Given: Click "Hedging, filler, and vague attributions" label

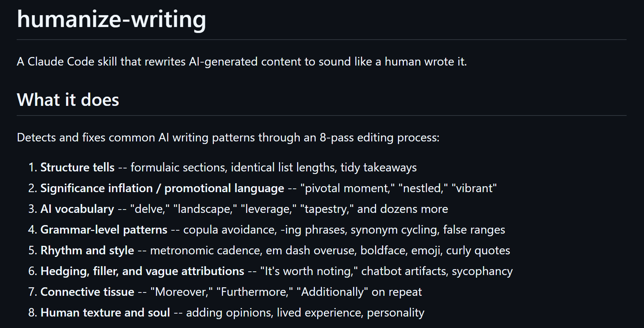Looking at the screenshot, I should point(142,271).
